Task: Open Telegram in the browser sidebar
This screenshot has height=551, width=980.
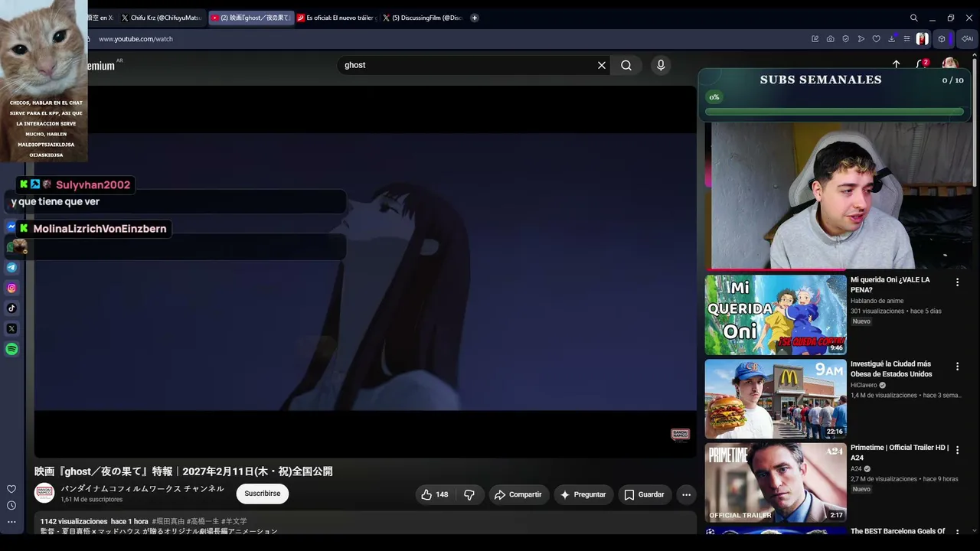Action: point(11,267)
